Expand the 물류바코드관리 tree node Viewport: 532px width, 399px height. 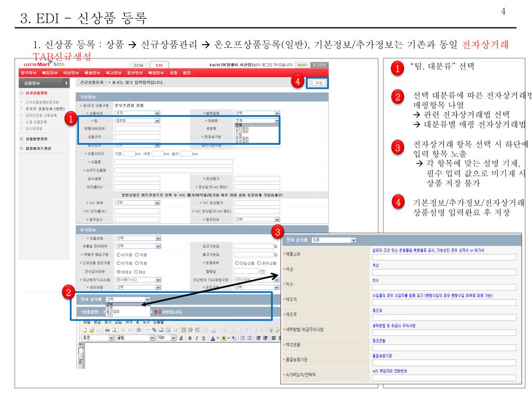[x=21, y=149]
